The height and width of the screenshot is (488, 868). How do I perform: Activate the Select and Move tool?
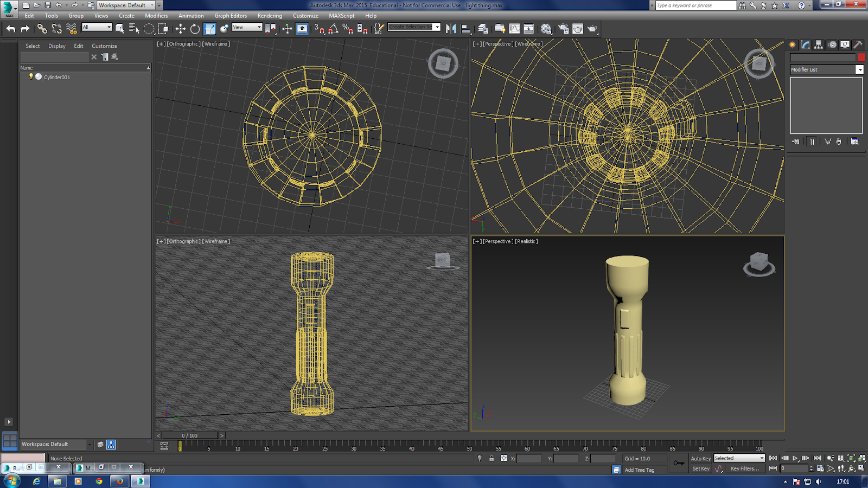tap(180, 29)
